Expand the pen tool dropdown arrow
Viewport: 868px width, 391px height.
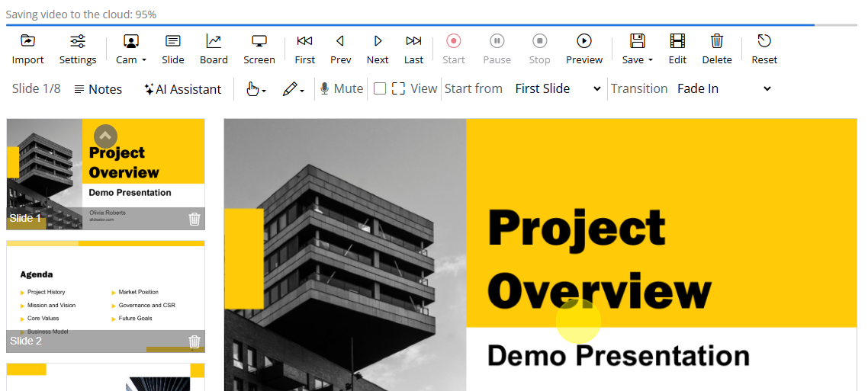(302, 91)
